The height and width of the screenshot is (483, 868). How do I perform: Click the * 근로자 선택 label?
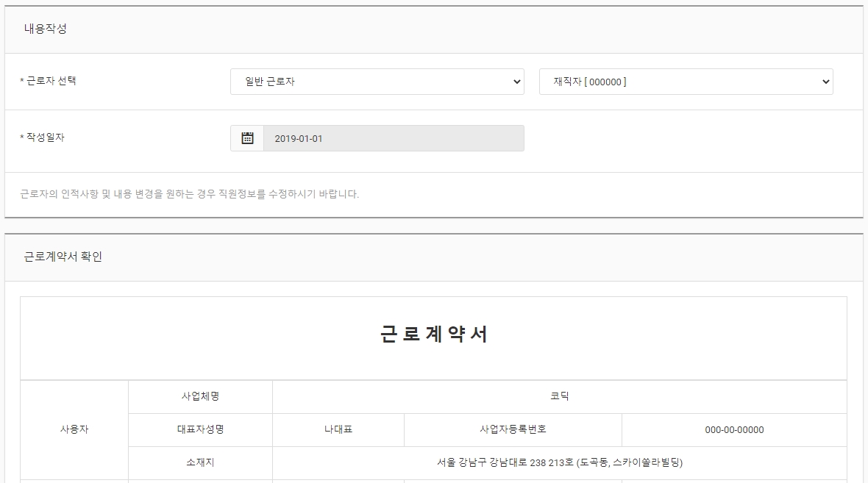(x=48, y=81)
